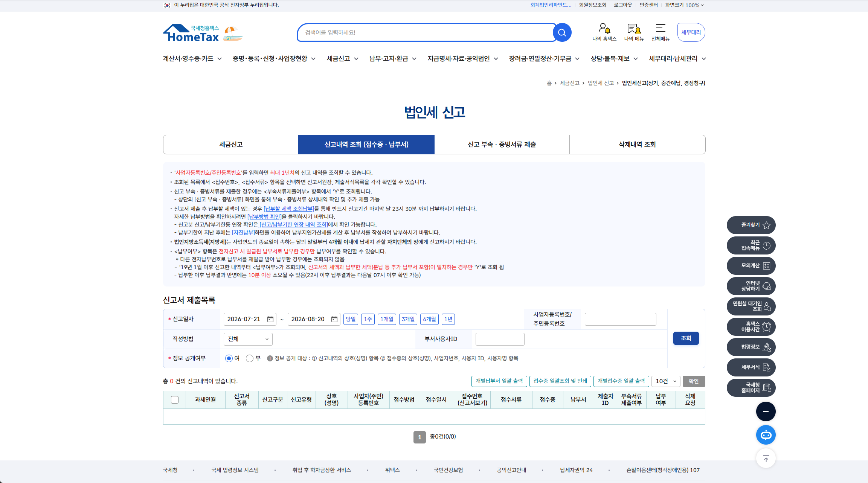Viewport: 868px width, 483px height.
Task: Click the blue search magnifier button
Action: tap(562, 32)
